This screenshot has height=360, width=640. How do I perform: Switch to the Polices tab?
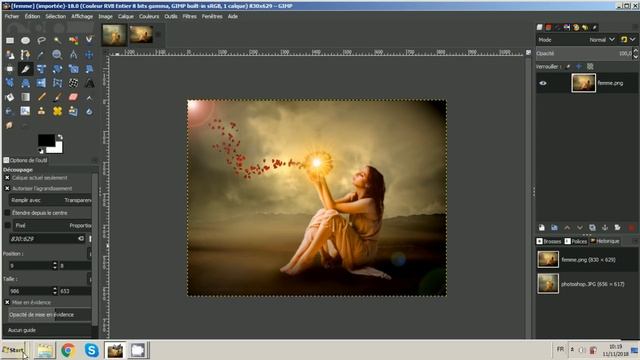(576, 241)
